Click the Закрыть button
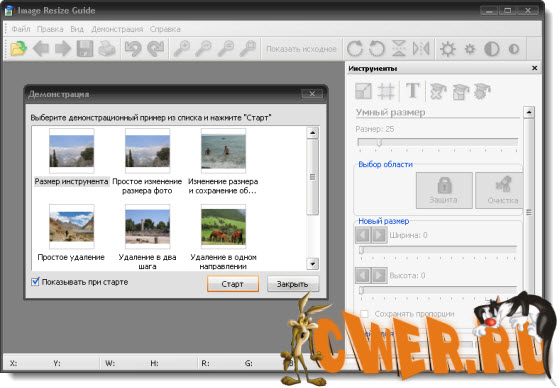Viewport: 560px width, 388px height. (293, 284)
